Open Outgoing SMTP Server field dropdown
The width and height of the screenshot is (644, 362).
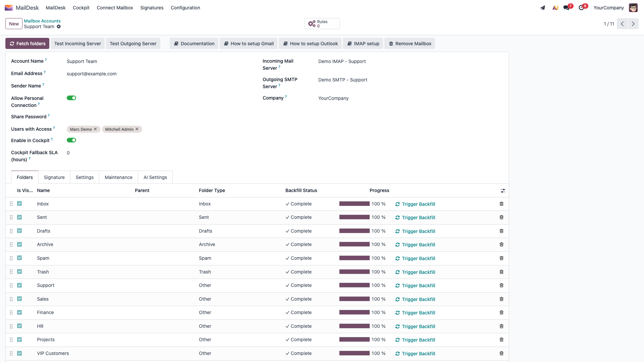411,80
